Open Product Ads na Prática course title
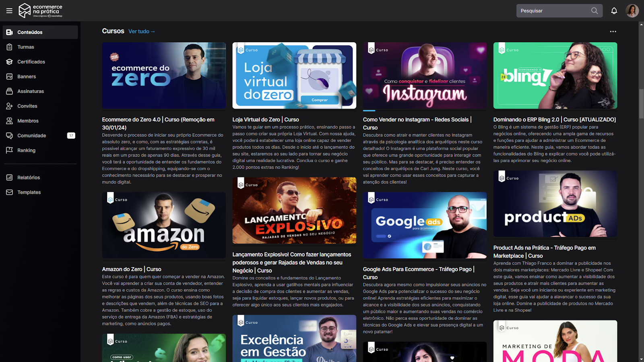 tap(545, 252)
